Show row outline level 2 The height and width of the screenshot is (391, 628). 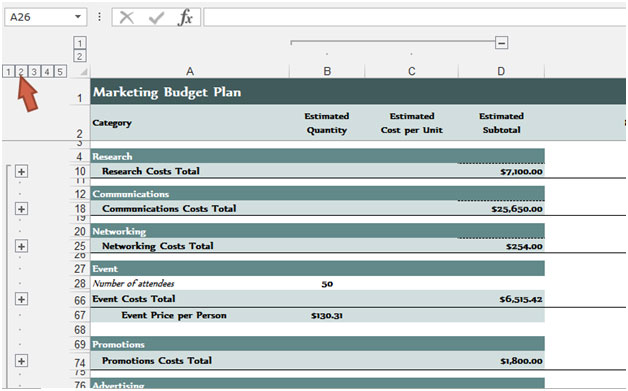point(21,72)
